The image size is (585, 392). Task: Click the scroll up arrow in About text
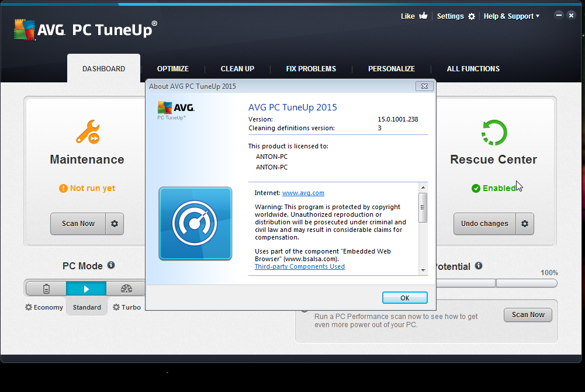[x=423, y=187]
